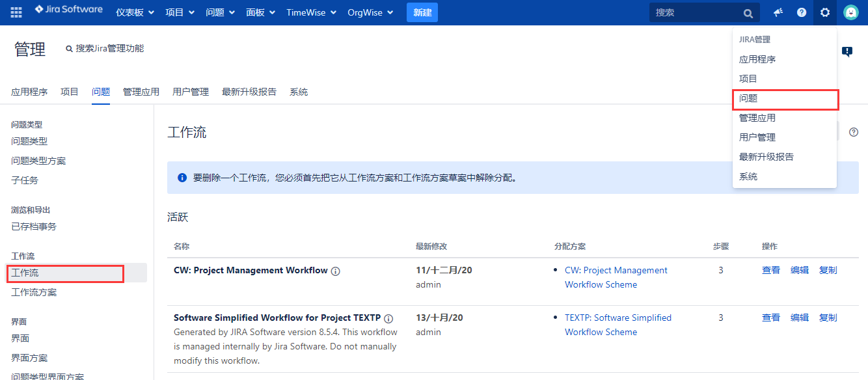Expand the 仪表板 dropdown menu
This screenshot has height=380, width=868.
tap(135, 12)
